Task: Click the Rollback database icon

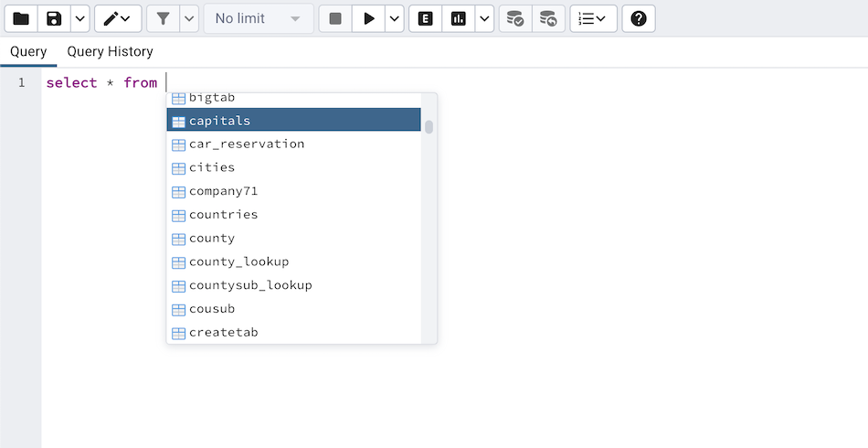Action: click(547, 18)
